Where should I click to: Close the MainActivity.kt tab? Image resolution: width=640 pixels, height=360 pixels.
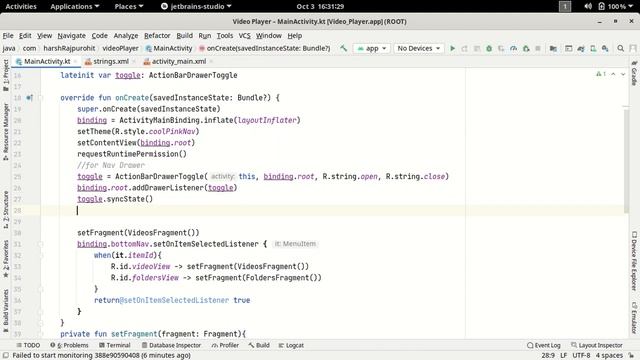[76, 62]
